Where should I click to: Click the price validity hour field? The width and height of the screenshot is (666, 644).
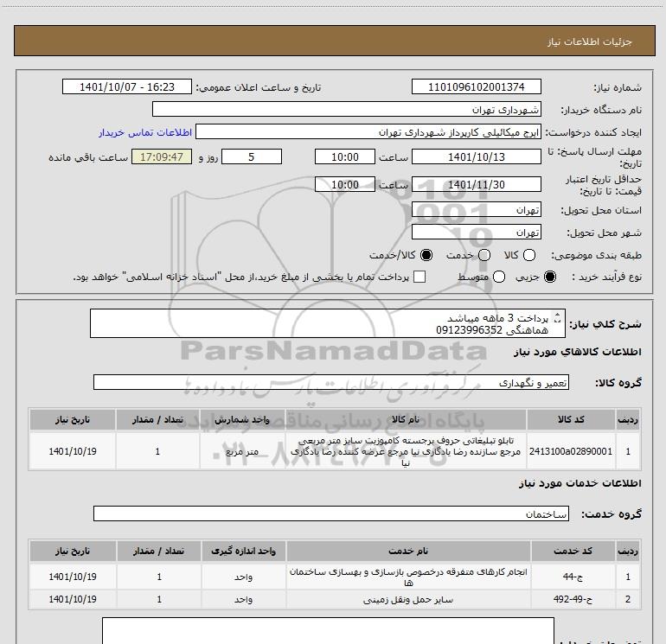(345, 184)
